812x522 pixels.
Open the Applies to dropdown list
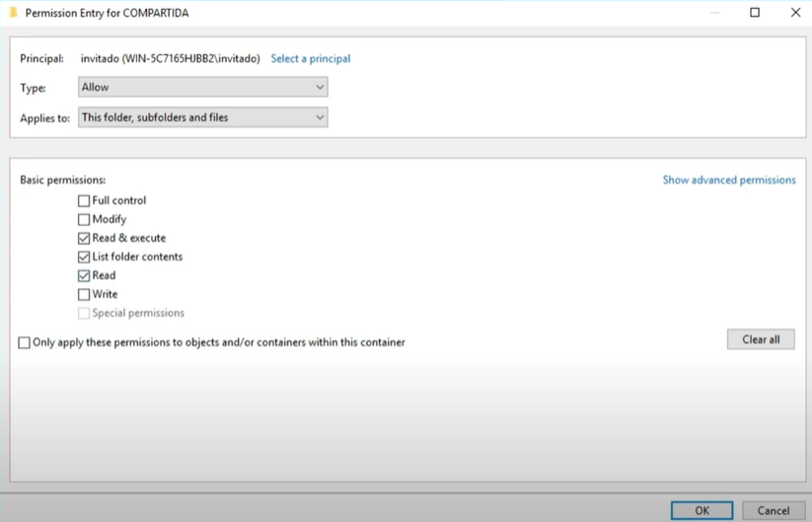pos(203,117)
